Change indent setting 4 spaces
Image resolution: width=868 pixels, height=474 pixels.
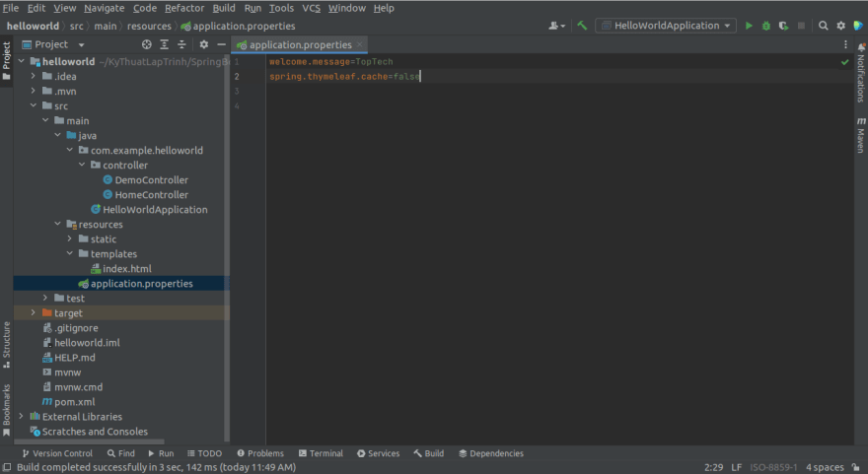[825, 467]
